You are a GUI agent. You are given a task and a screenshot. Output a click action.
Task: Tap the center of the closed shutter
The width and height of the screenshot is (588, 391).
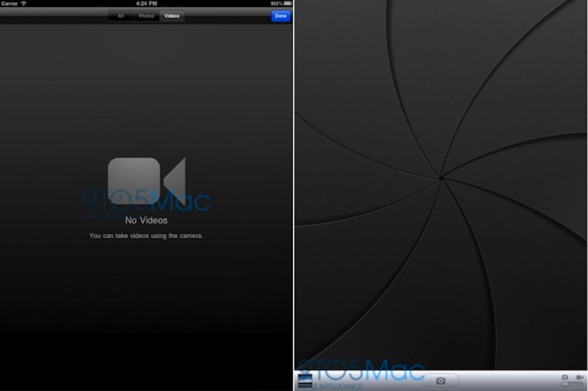click(x=440, y=179)
